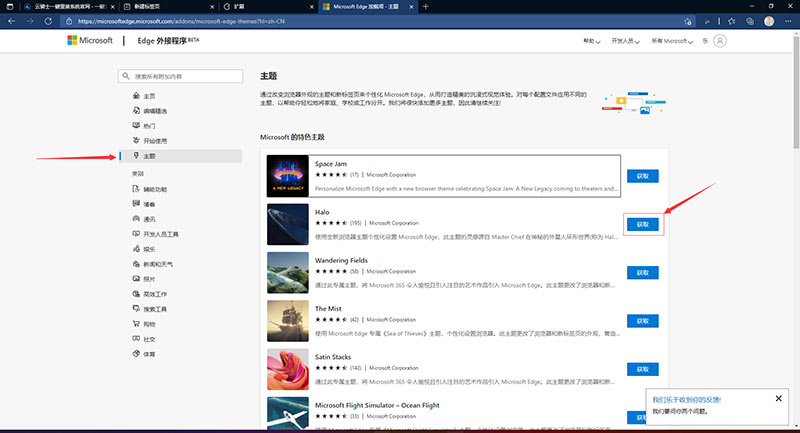
Task: Open a new tab with the plus button
Action: 426,7
